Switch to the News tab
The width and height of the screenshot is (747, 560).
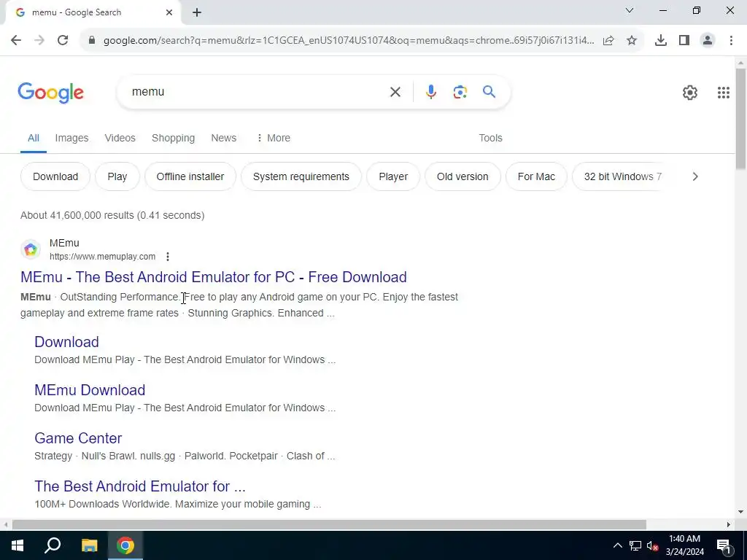click(224, 138)
